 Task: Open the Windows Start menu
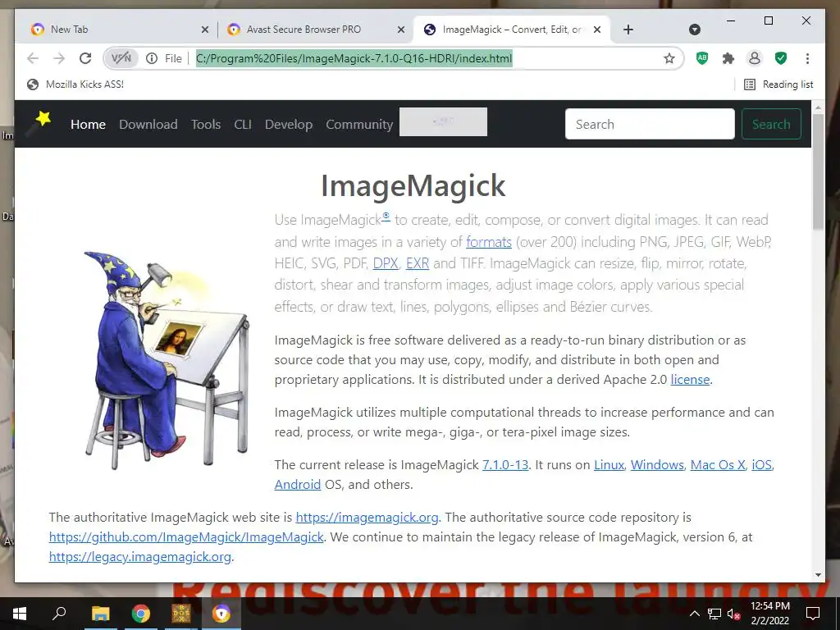tap(20, 614)
